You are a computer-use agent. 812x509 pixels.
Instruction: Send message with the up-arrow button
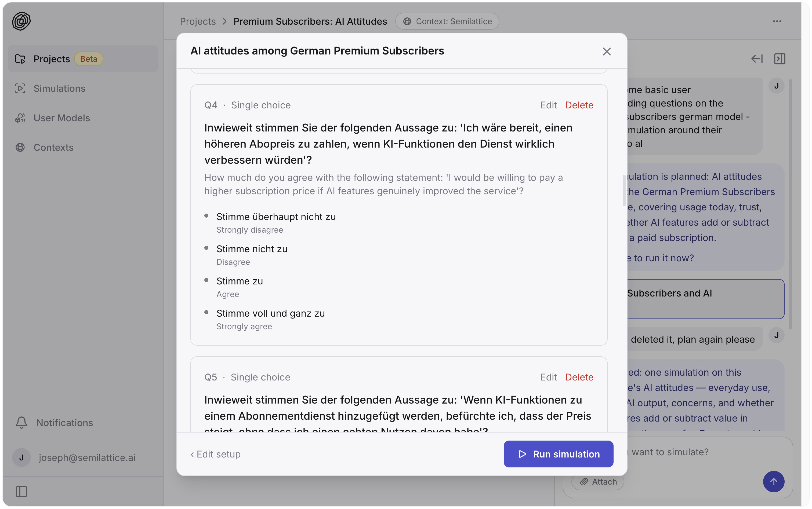(x=774, y=482)
